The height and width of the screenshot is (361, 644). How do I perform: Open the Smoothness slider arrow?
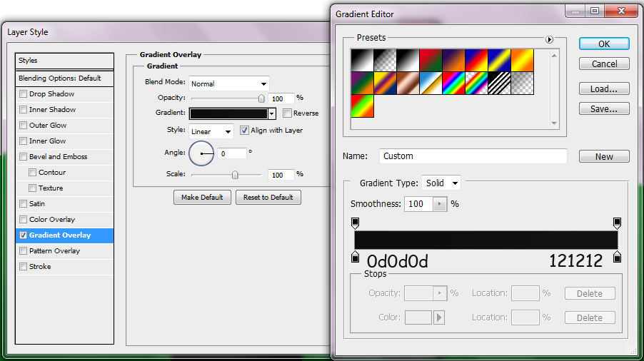coord(440,204)
